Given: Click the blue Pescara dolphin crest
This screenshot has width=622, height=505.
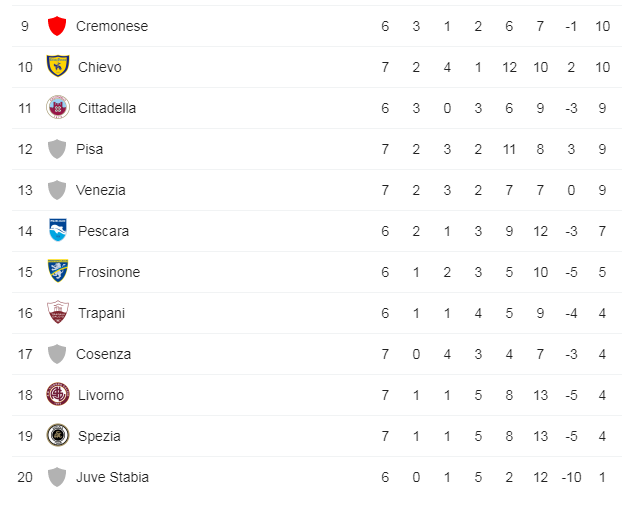Looking at the screenshot, I should pyautogui.click(x=58, y=230).
